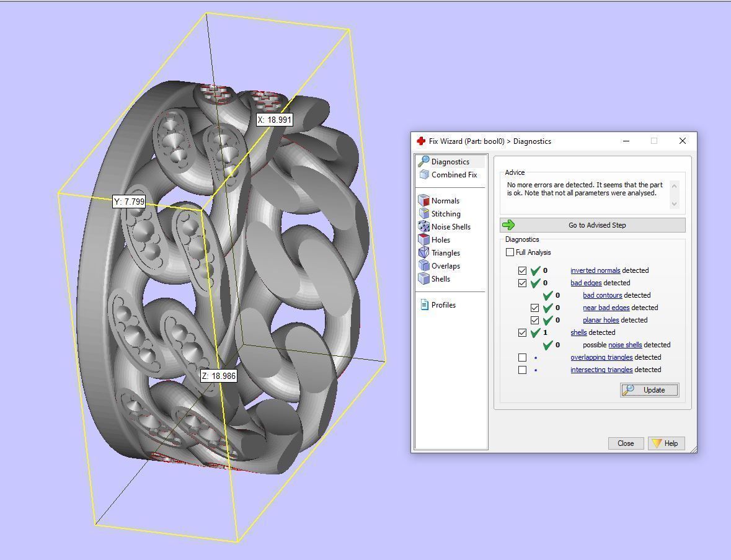Click the Advice message text
Image resolution: width=731 pixels, height=560 pixels.
tap(585, 189)
